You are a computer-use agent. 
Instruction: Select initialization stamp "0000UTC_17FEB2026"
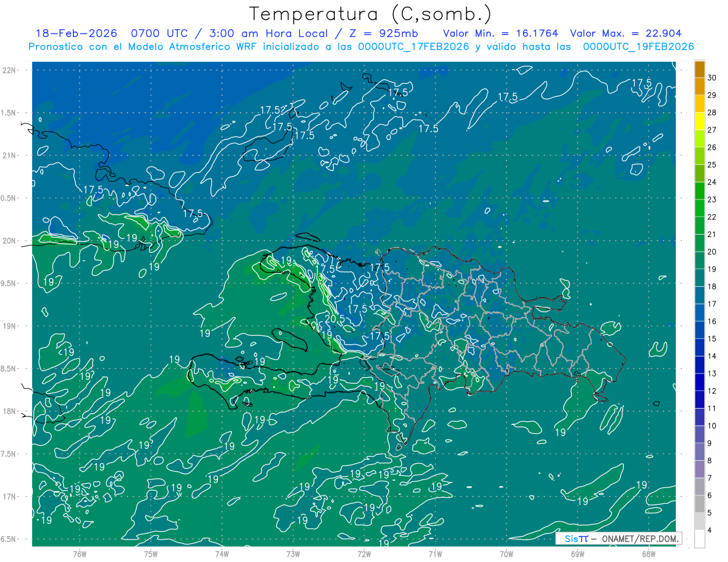(x=413, y=47)
